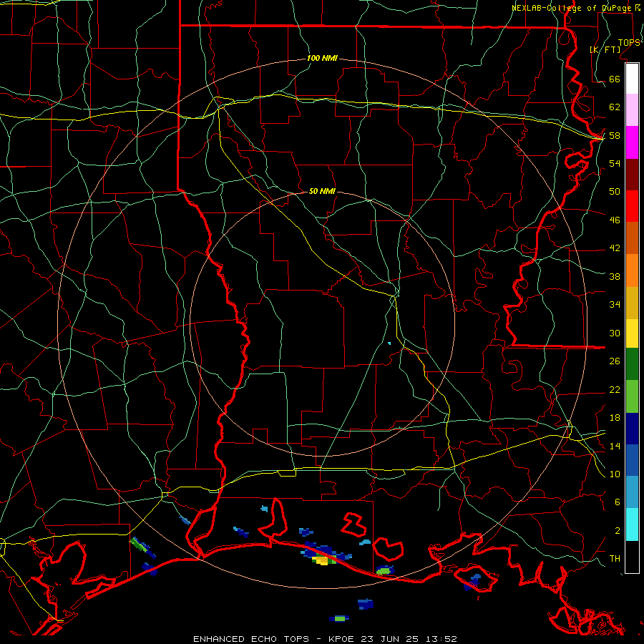Click the dark green 26 kft legend swatch

(x=632, y=364)
